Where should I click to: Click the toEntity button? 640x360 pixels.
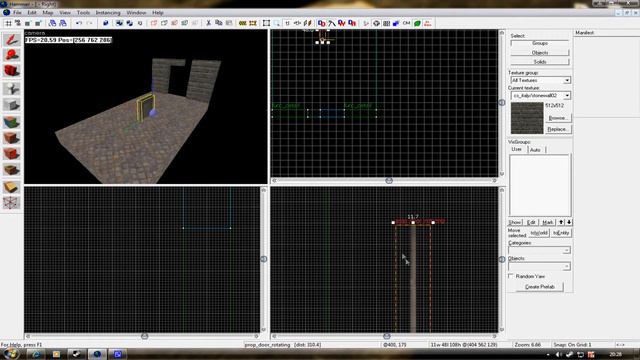click(x=561, y=233)
